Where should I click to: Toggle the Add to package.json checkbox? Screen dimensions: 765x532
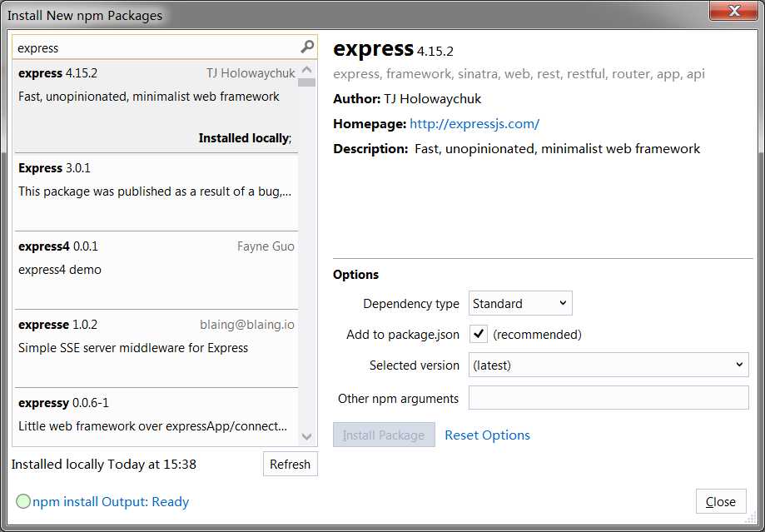[478, 335]
